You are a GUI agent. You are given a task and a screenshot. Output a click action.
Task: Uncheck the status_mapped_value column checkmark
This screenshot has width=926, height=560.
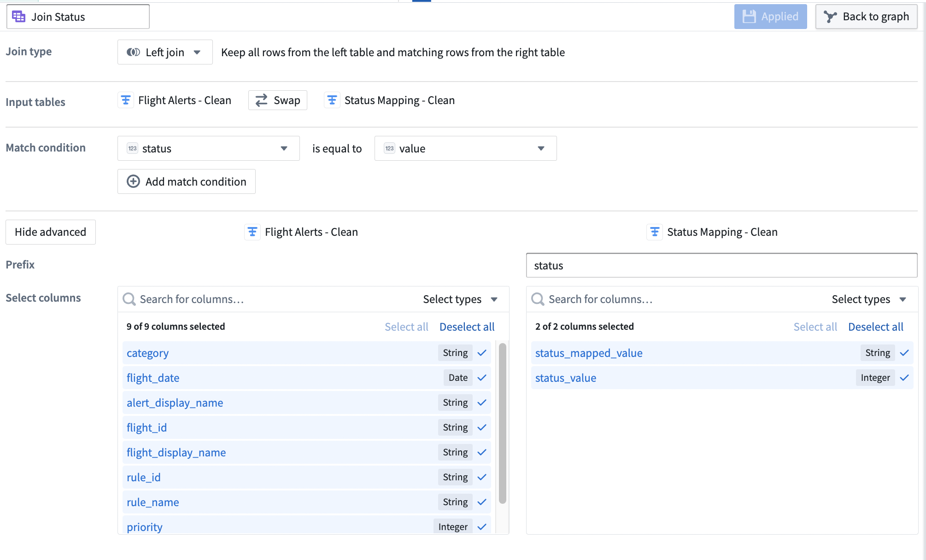[x=904, y=353]
